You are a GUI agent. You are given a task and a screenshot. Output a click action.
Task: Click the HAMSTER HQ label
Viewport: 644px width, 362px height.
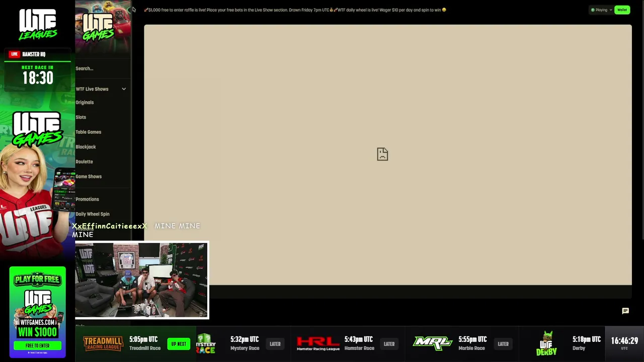34,54
